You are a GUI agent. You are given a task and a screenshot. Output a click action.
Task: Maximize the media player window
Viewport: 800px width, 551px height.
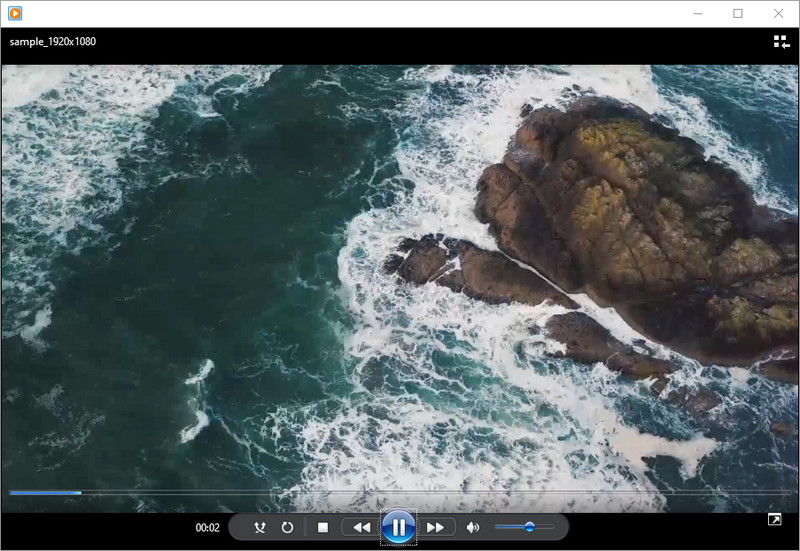738,13
